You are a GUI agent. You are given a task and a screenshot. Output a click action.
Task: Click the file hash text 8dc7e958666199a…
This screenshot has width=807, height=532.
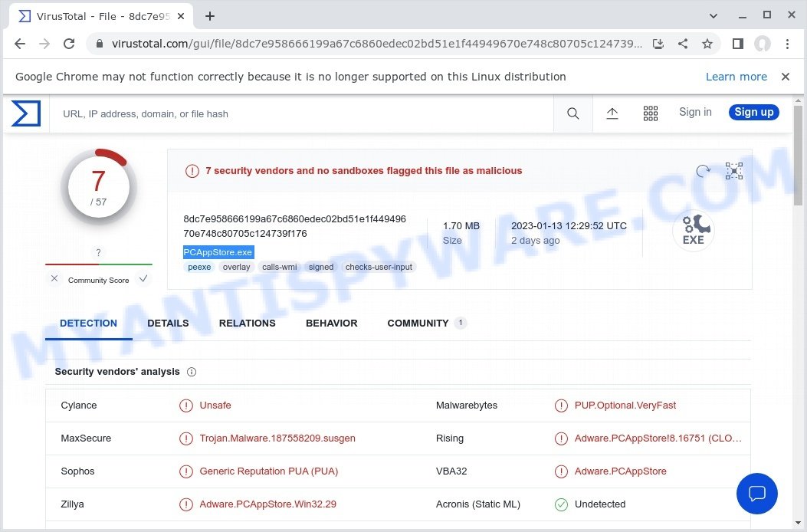point(294,226)
